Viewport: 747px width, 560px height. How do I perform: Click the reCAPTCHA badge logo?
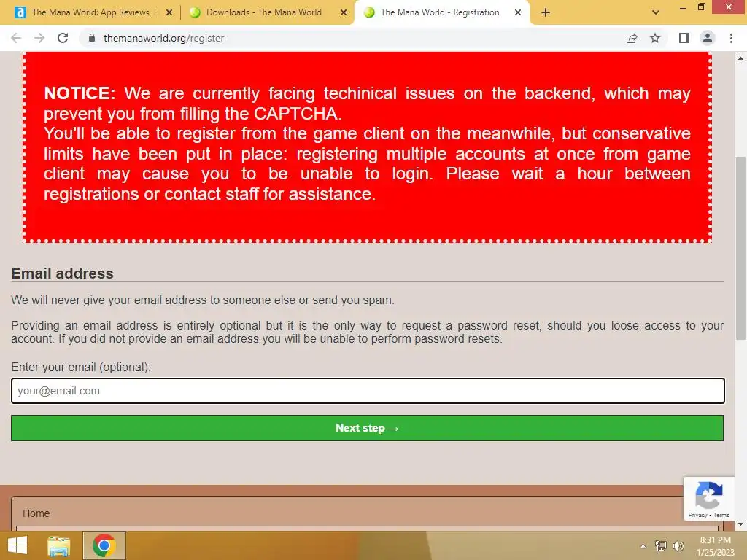[x=709, y=495]
